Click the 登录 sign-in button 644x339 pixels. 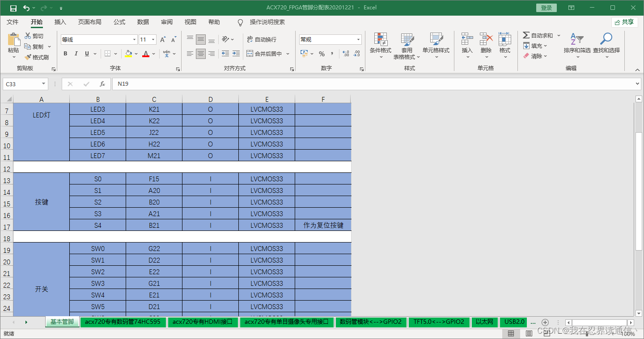546,8
